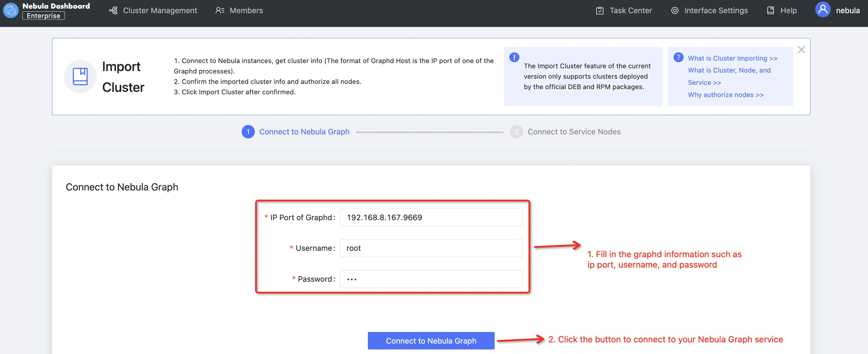Screen dimensions: 868x354
Task: Open the What is Cluster Importing link
Action: (733, 58)
